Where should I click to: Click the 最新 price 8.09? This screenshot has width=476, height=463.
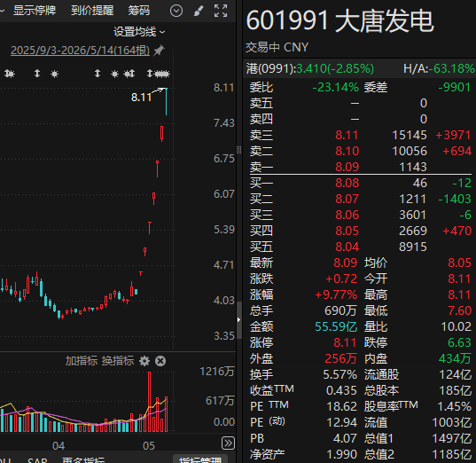[346, 263]
